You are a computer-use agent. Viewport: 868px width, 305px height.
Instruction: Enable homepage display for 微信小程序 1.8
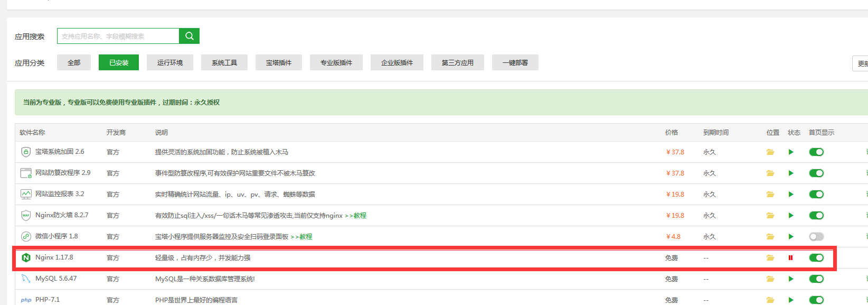pyautogui.click(x=816, y=237)
